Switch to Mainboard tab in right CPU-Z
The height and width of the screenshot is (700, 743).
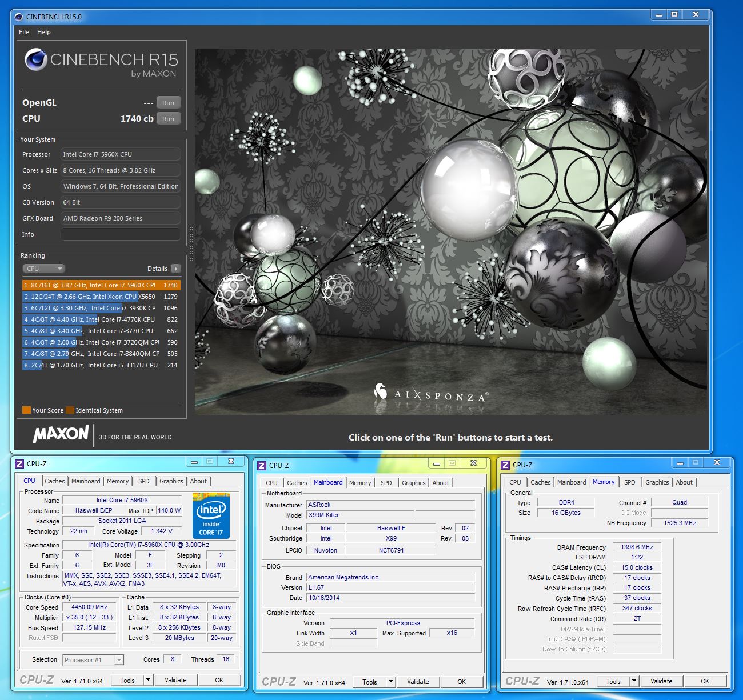pos(572,482)
